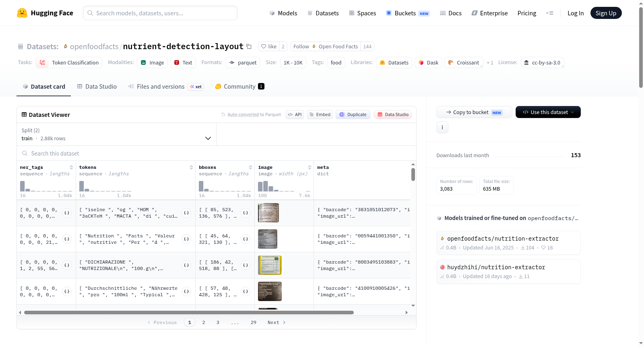
Task: Open the Pricing page
Action: (527, 13)
